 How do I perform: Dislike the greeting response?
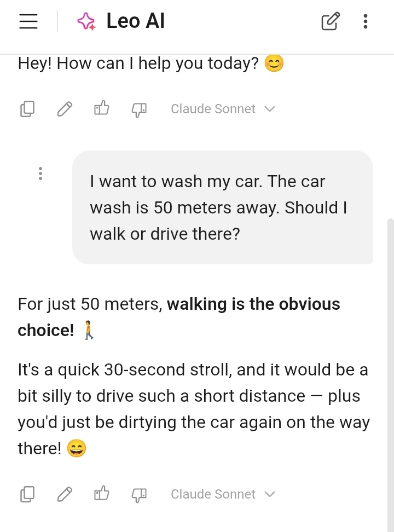coord(139,109)
